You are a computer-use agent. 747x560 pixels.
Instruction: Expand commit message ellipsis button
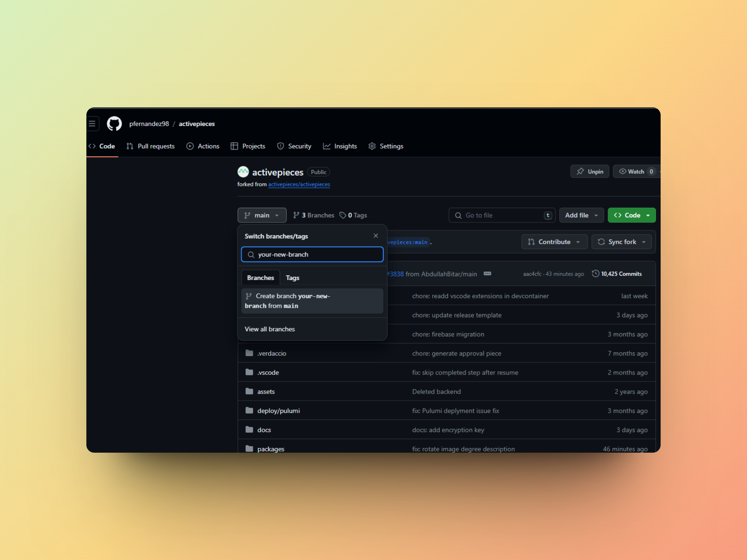[487, 274]
